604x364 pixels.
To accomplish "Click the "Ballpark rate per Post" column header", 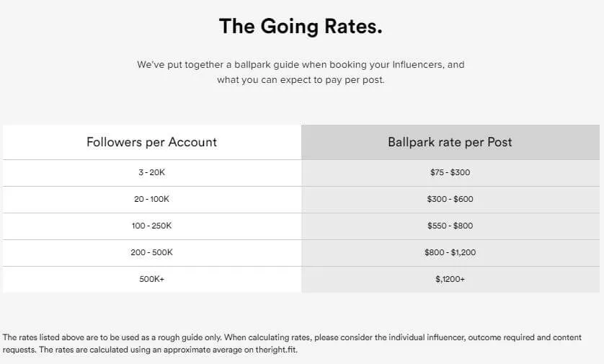I will [x=450, y=142].
